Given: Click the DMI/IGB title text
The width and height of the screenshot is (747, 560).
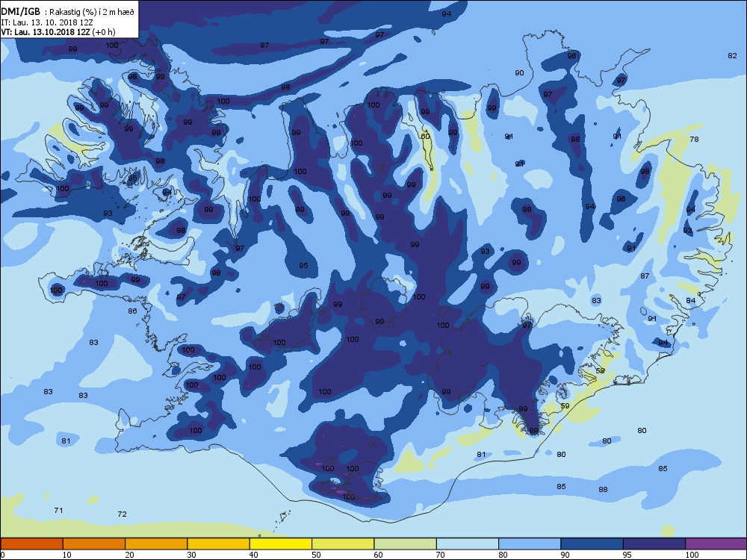Looking at the screenshot, I should point(20,11).
